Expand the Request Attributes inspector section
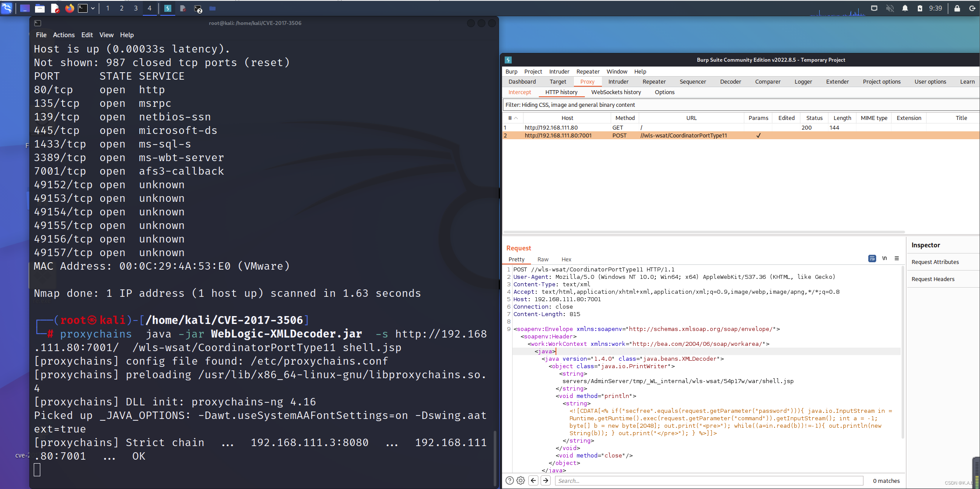The width and height of the screenshot is (980, 489). coord(935,262)
